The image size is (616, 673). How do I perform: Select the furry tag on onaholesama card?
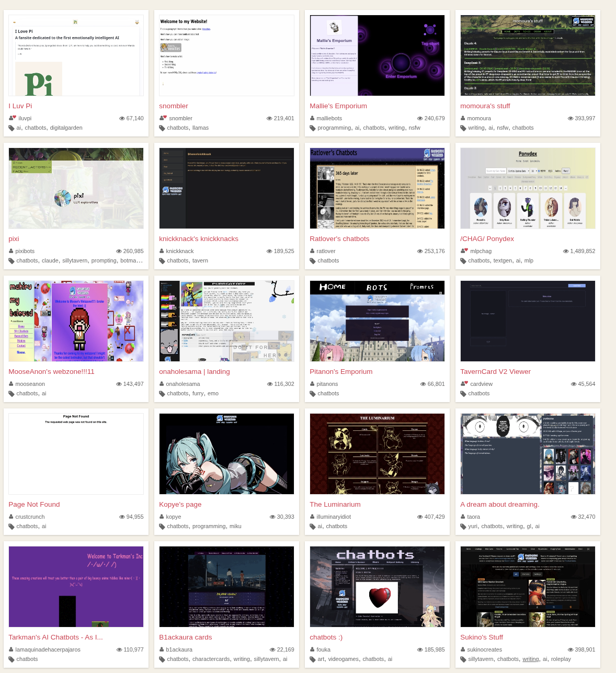coord(198,393)
